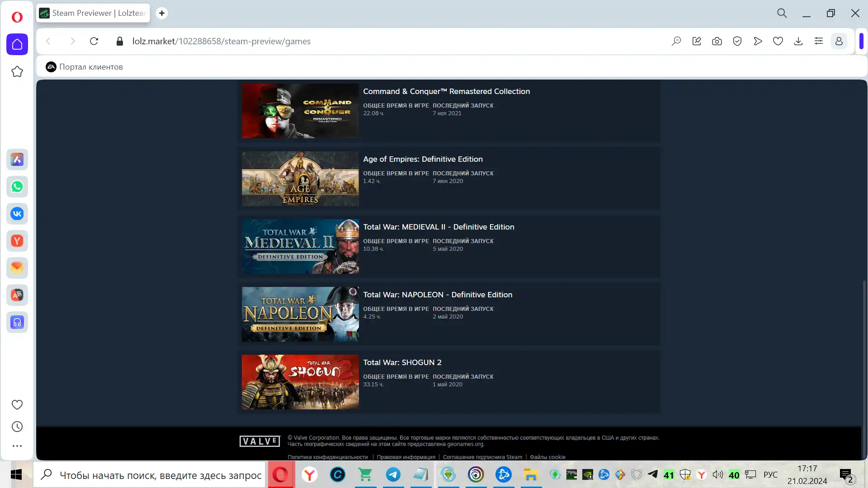
Task: Open the Easy Setup sliders icon
Action: pyautogui.click(x=819, y=41)
